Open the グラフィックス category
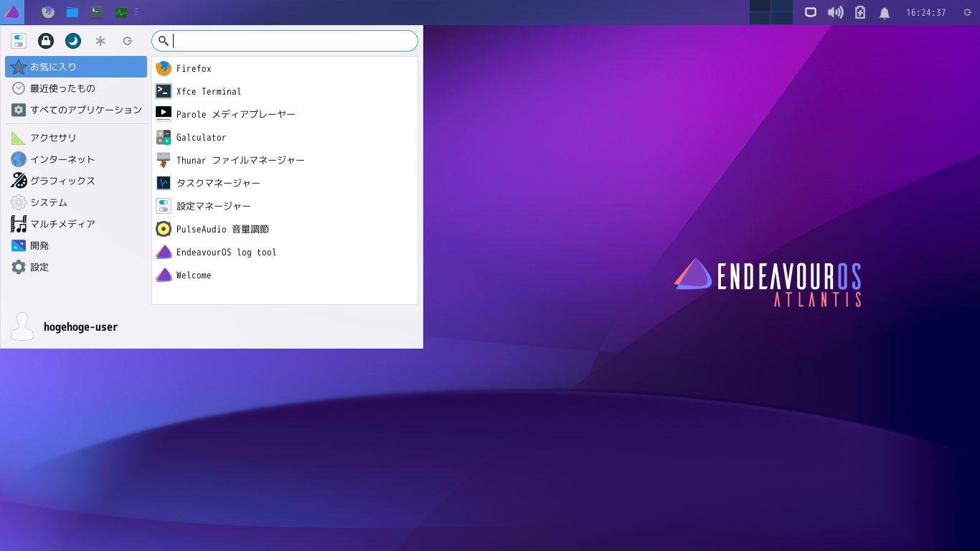Viewport: 980px width, 551px height. [x=76, y=181]
